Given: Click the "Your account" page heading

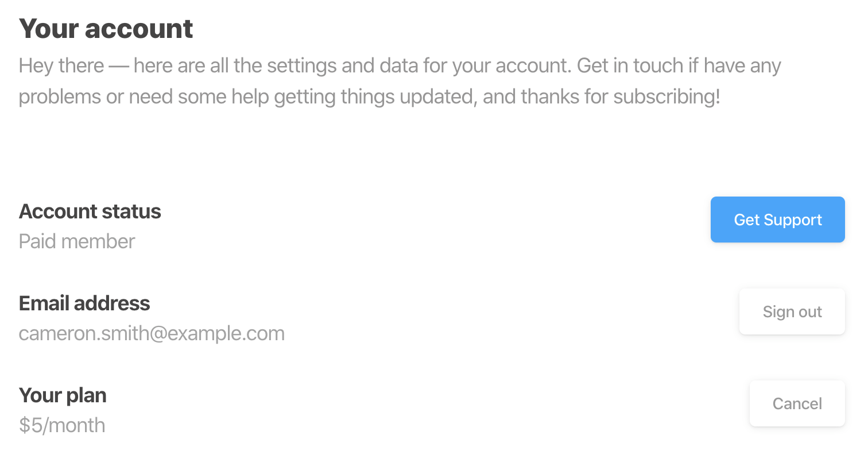Looking at the screenshot, I should point(106,29).
